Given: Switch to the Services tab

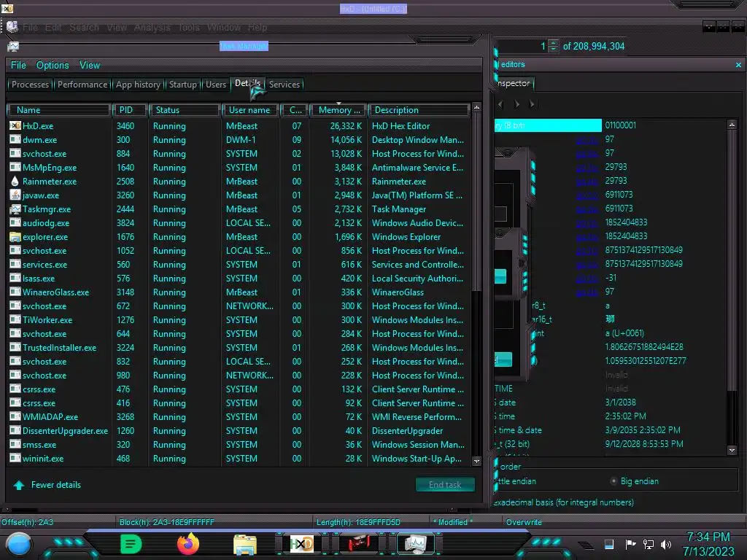Looking at the screenshot, I should [285, 85].
